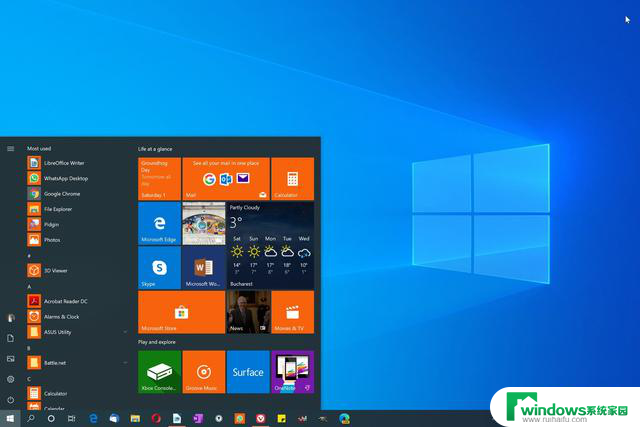Expand the ASUS Utility folder arrow
The height and width of the screenshot is (427, 640).
[125, 332]
